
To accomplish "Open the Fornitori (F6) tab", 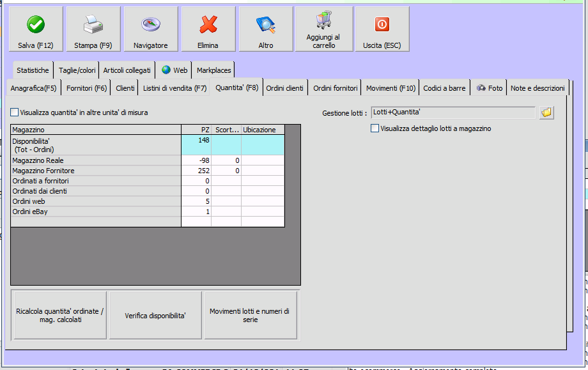I will [x=87, y=88].
